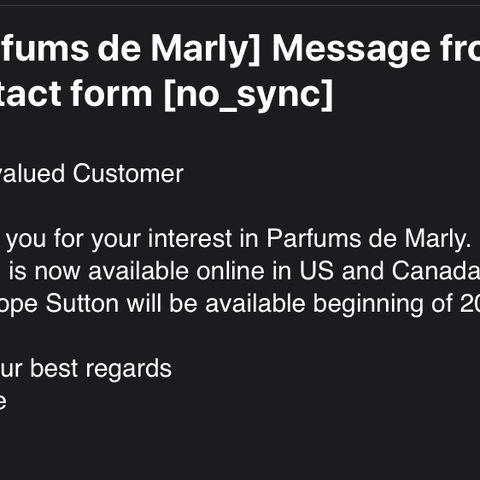Click the name "Sutton" in the body

tap(82, 303)
